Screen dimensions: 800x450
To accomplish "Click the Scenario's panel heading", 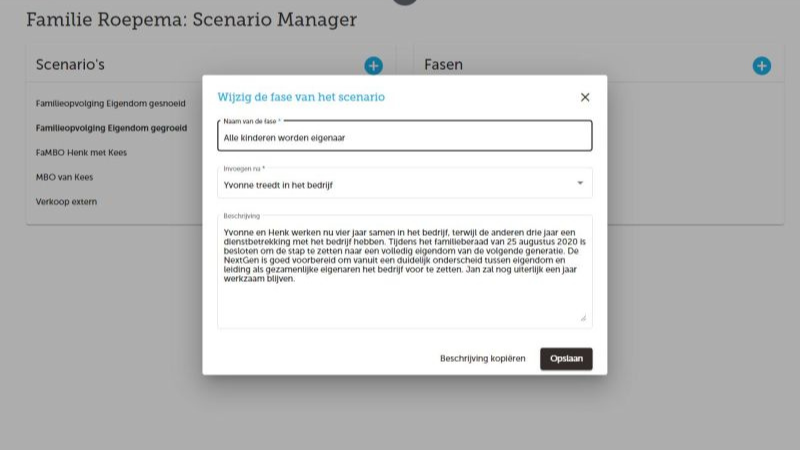I will [x=70, y=65].
